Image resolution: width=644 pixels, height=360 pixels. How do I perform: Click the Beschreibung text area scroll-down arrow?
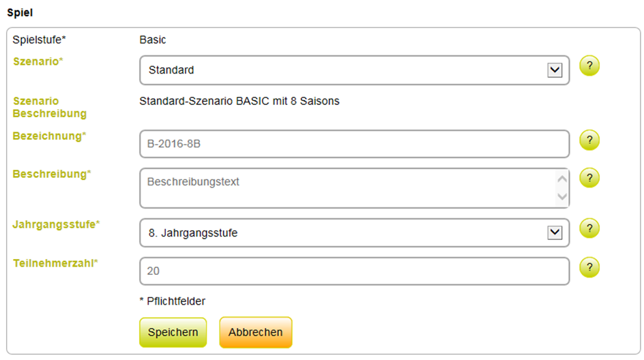click(x=562, y=196)
